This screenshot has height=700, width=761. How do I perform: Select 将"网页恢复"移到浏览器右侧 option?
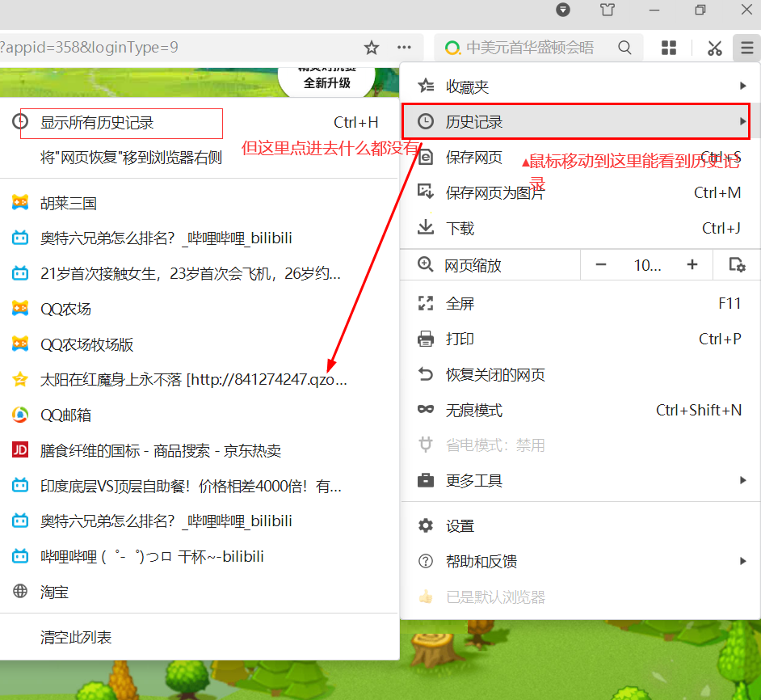pyautogui.click(x=199, y=158)
